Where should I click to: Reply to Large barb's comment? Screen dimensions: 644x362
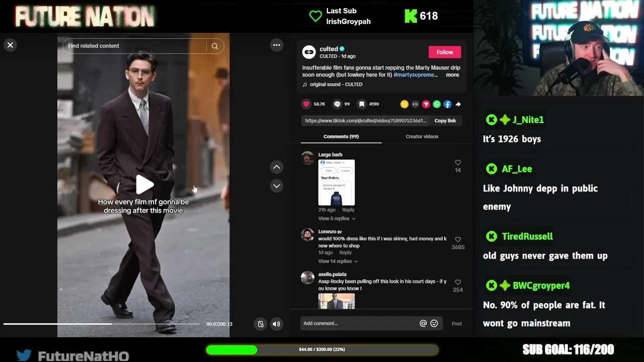[348, 210]
